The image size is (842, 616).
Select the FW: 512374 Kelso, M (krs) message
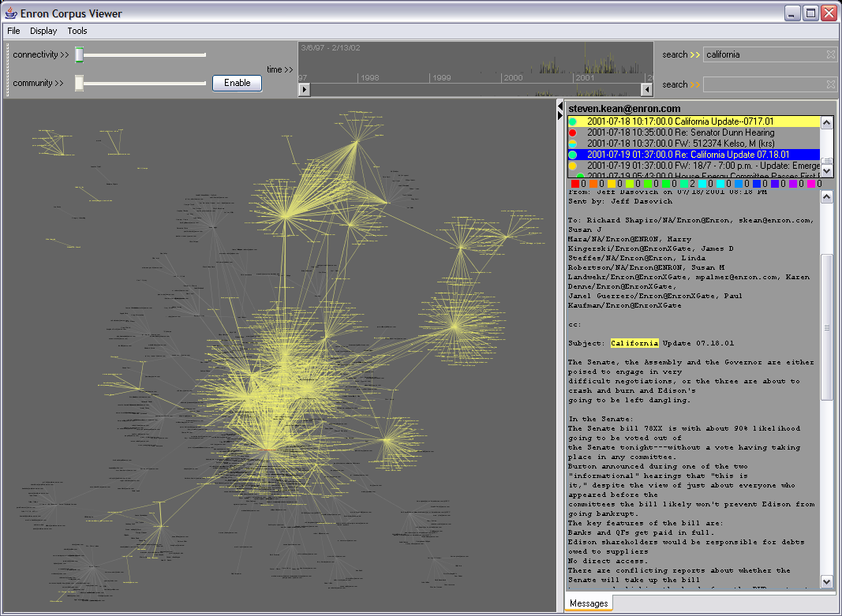pos(694,144)
